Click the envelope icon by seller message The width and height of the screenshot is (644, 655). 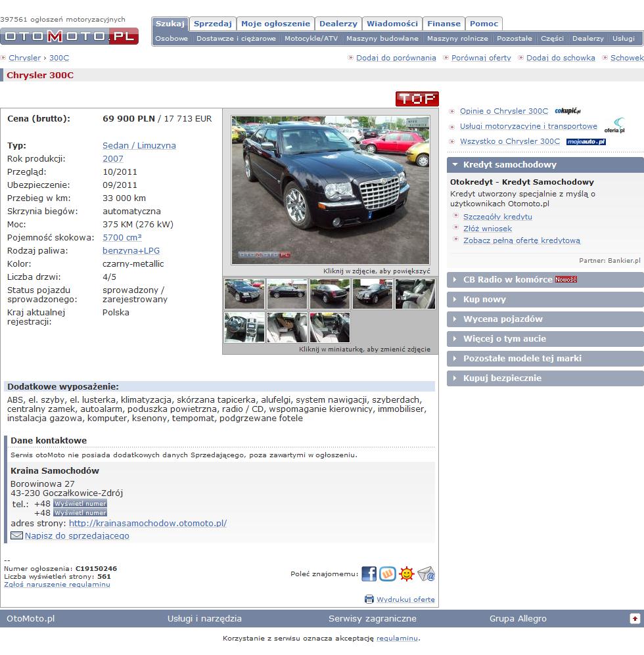[x=16, y=535]
